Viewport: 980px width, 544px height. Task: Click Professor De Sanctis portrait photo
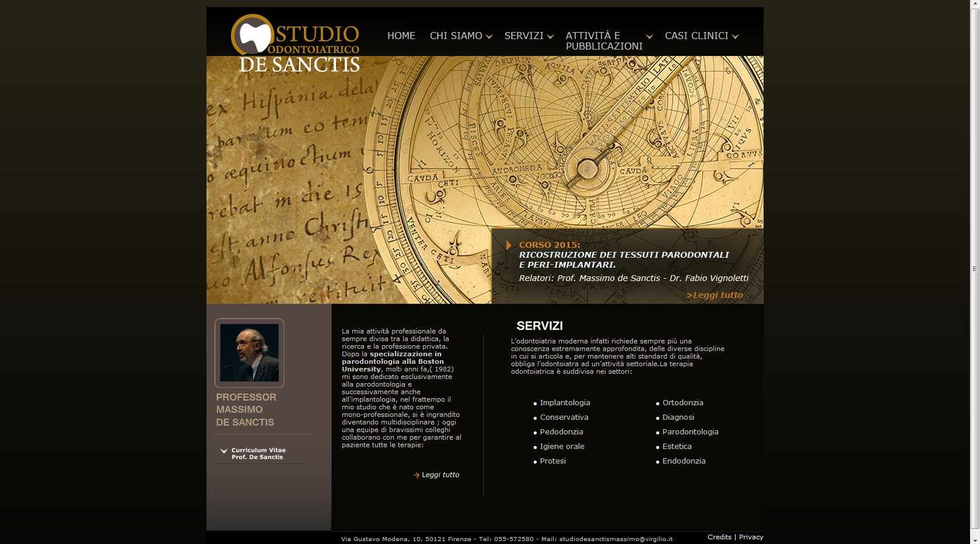coord(249,353)
